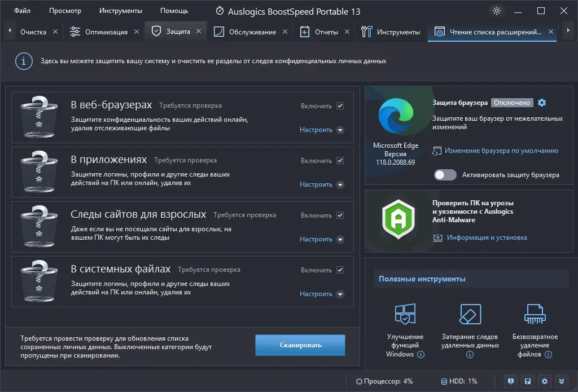Click the status bar settings gear icon
578x392 pixels.
coord(544,381)
